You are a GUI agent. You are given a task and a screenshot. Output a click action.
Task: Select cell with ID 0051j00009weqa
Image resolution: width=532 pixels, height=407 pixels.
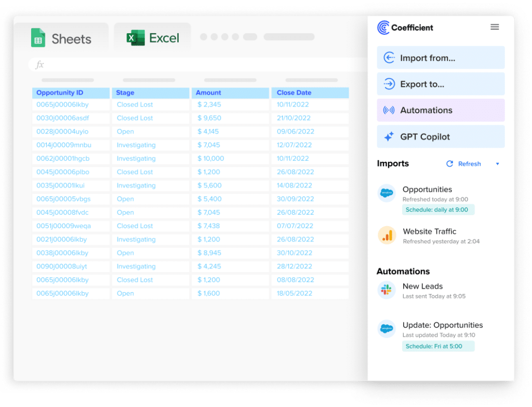coord(71,226)
